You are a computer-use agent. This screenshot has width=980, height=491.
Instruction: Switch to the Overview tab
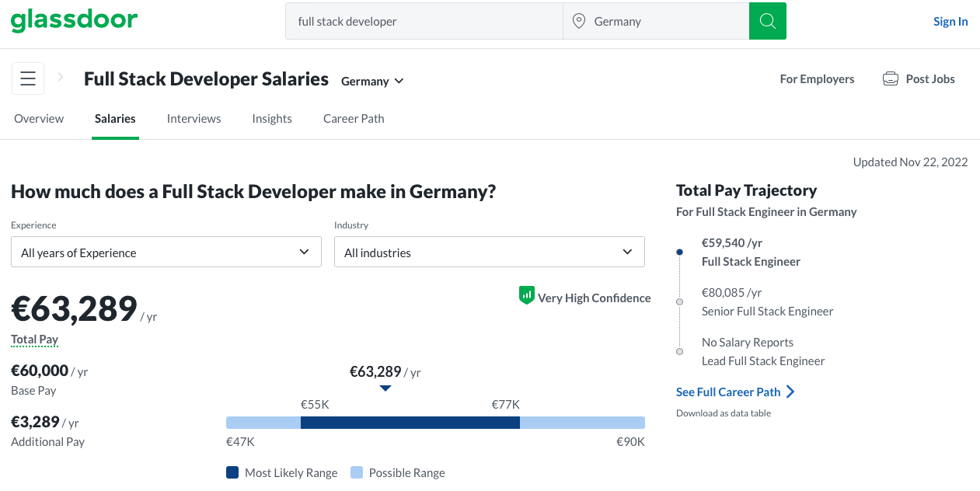point(39,119)
